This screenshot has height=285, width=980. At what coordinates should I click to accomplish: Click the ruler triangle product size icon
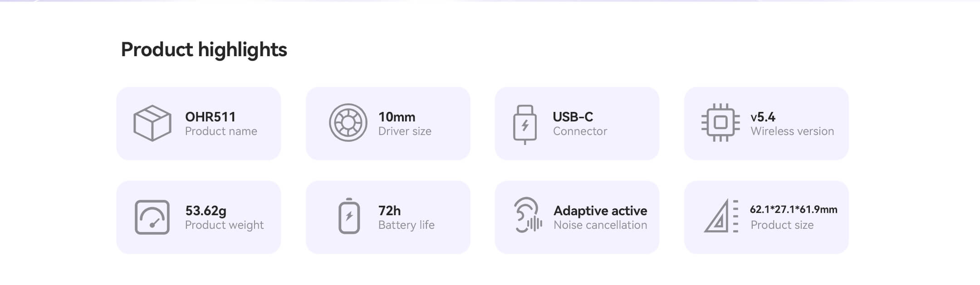pos(721,216)
